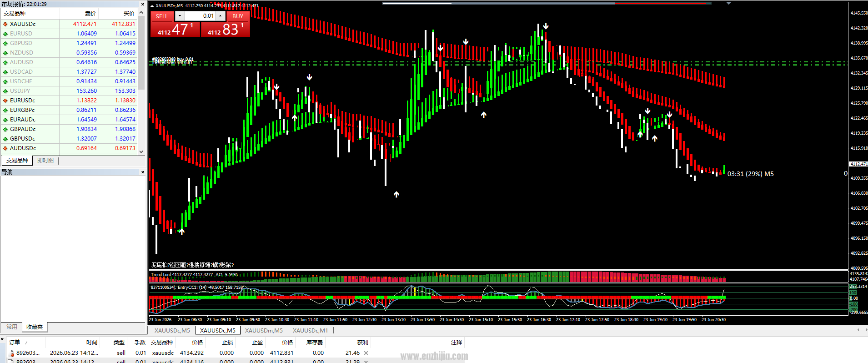
Task: Click the green arrow icon next to GBPUSD
Action: (5, 43)
